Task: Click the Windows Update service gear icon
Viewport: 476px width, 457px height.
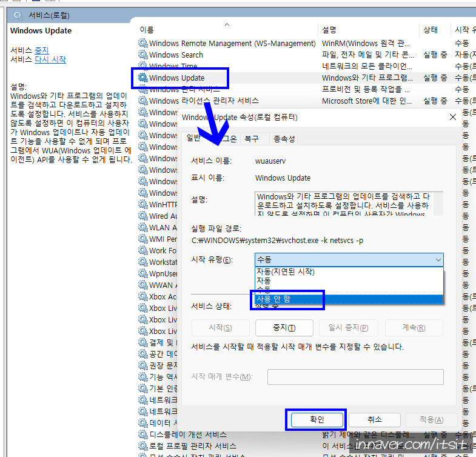Action: click(x=142, y=78)
